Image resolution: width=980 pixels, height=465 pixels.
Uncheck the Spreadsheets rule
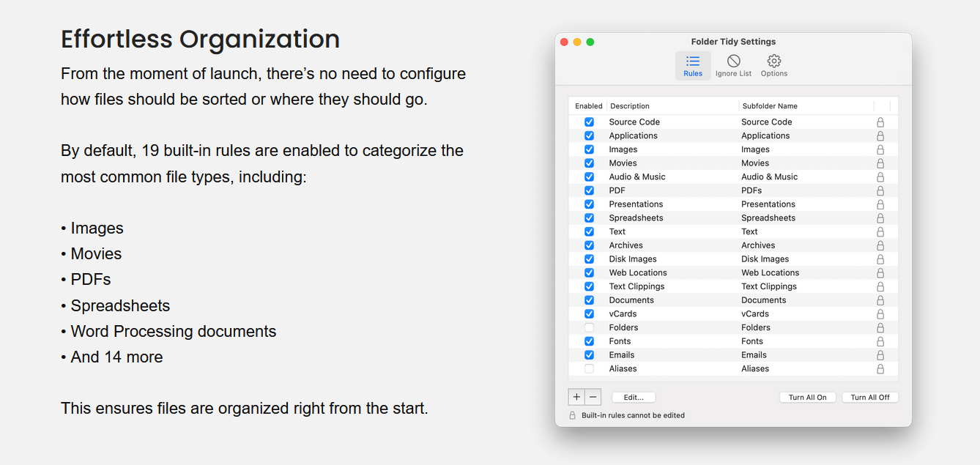coord(589,217)
